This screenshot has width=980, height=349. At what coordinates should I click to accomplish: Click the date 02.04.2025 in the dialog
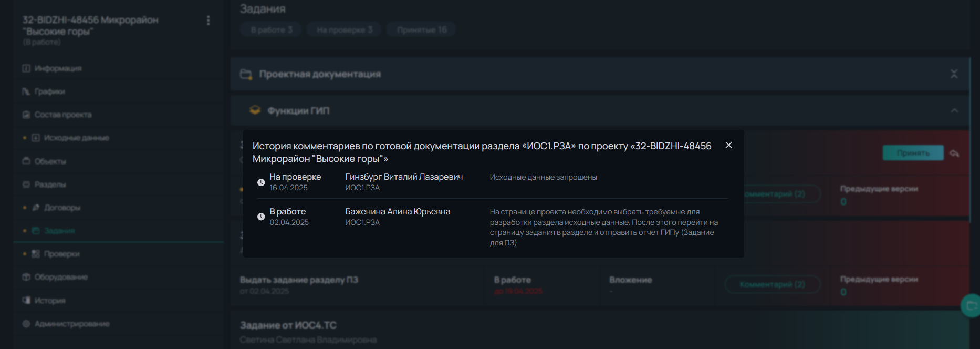click(289, 222)
